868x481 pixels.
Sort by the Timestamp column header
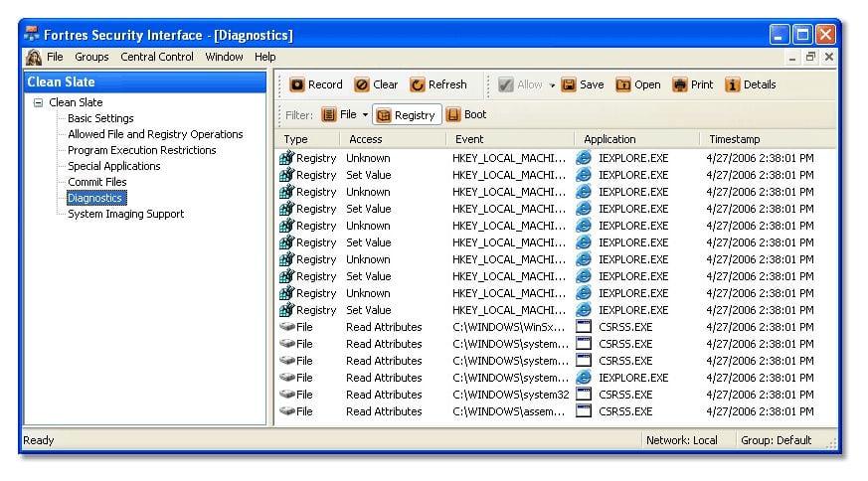click(x=768, y=139)
